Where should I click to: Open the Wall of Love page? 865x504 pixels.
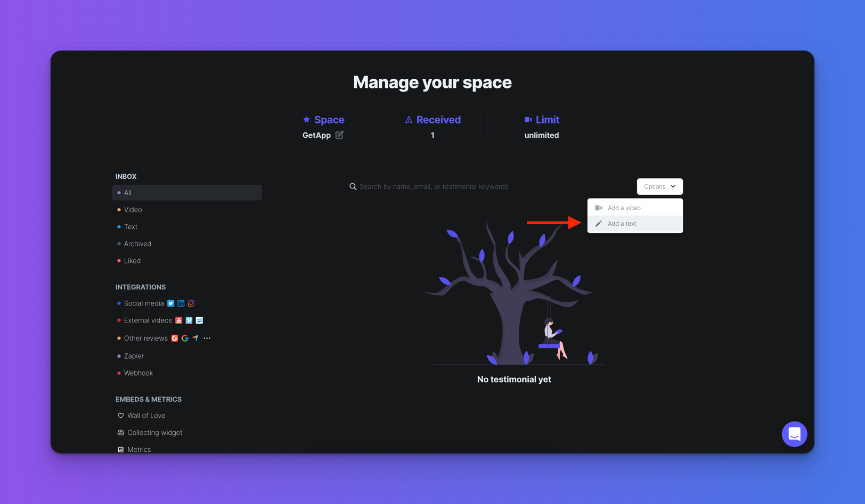point(146,415)
